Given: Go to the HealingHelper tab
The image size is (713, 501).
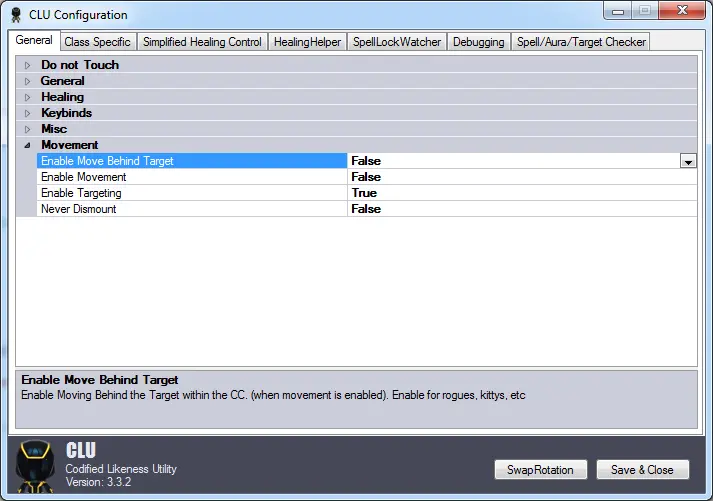Looking at the screenshot, I should 307,42.
